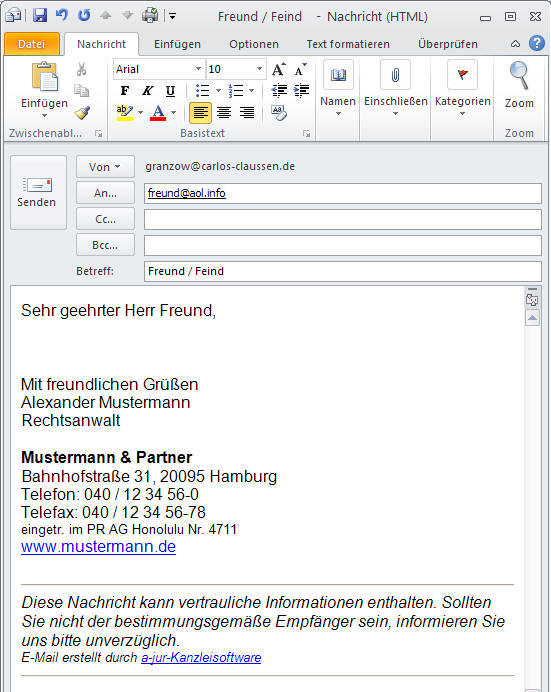Toggle bold formatting with F button
Viewport: 551px width, 692px height.
(125, 91)
